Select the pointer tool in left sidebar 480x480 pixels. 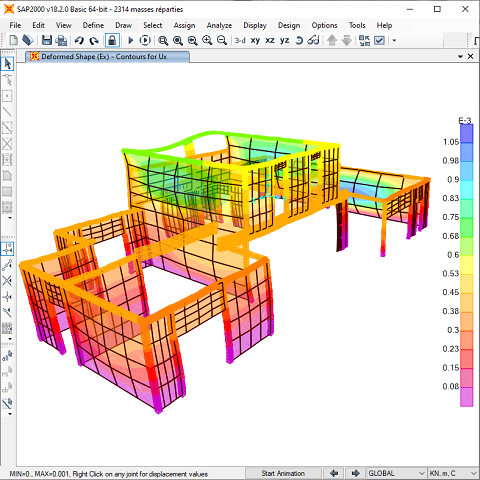tap(7, 63)
